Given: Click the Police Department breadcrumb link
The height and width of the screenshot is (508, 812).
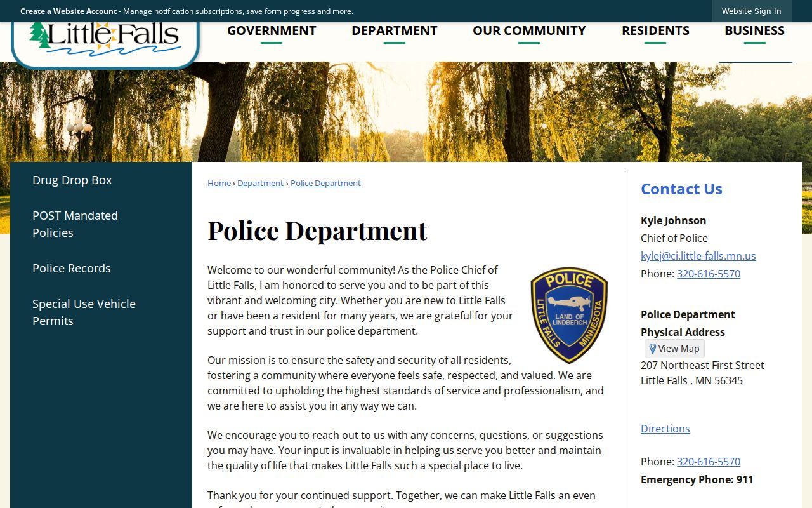Looking at the screenshot, I should coord(325,183).
